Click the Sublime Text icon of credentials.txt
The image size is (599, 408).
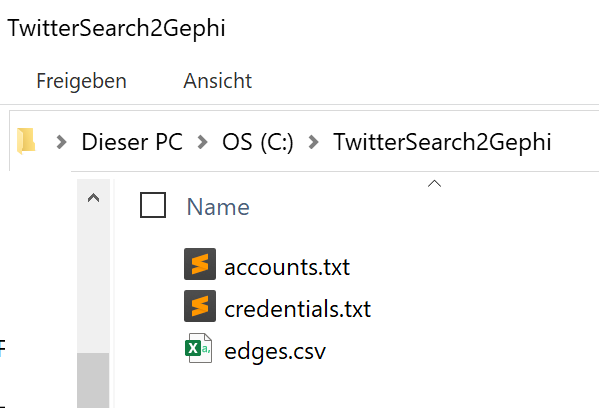tap(200, 306)
